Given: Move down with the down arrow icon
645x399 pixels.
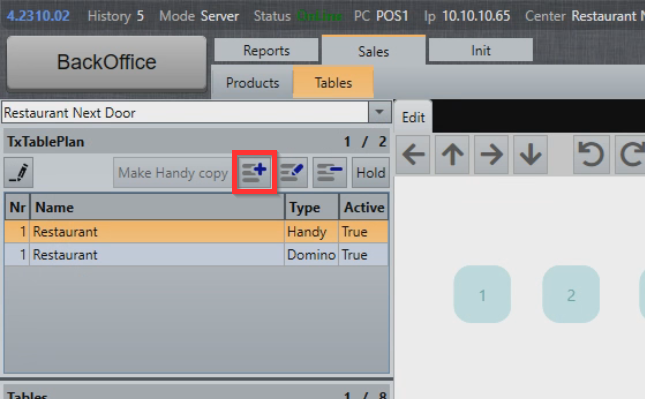Looking at the screenshot, I should (x=530, y=155).
